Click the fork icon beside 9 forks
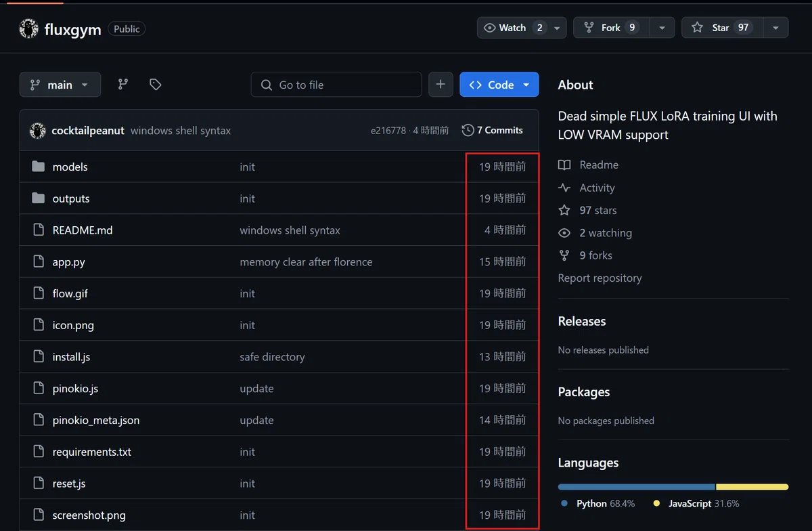 click(x=564, y=255)
